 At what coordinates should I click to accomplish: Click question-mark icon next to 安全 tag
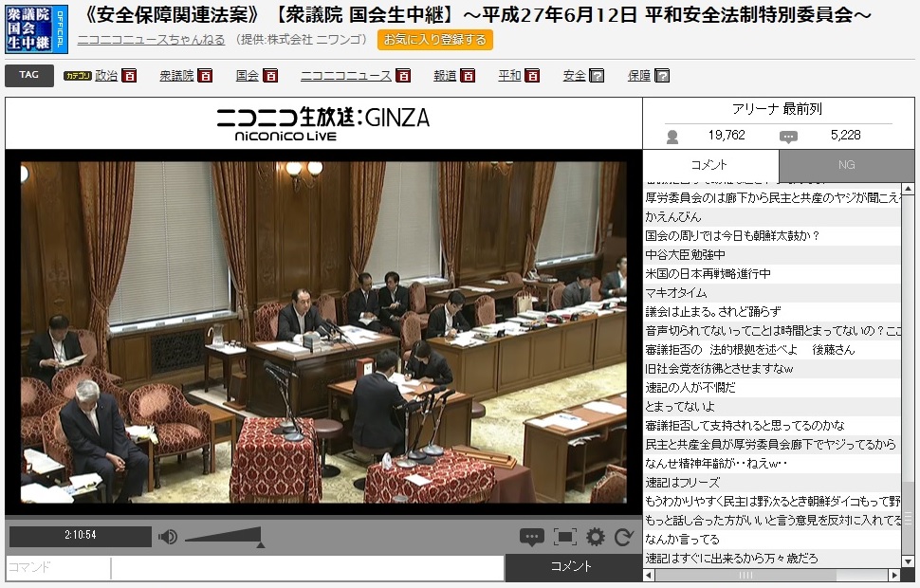[597, 76]
